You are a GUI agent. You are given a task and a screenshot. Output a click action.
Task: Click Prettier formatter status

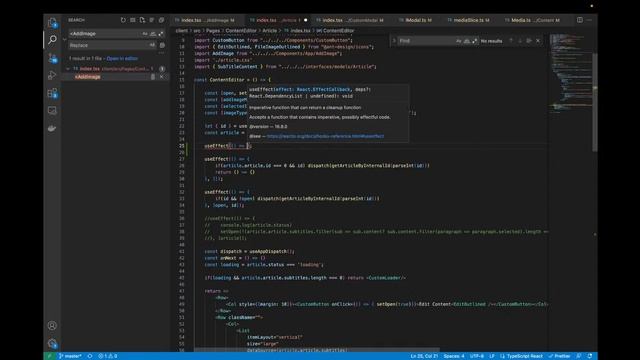click(560, 356)
